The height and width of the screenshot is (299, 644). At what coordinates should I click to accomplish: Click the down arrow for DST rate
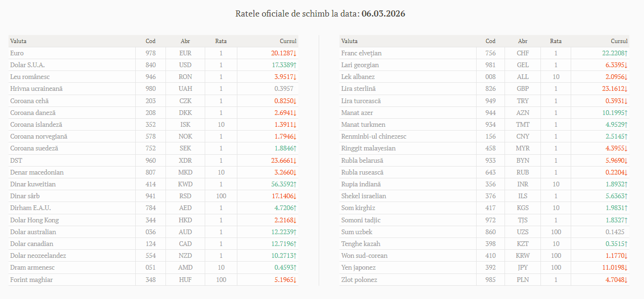295,161
